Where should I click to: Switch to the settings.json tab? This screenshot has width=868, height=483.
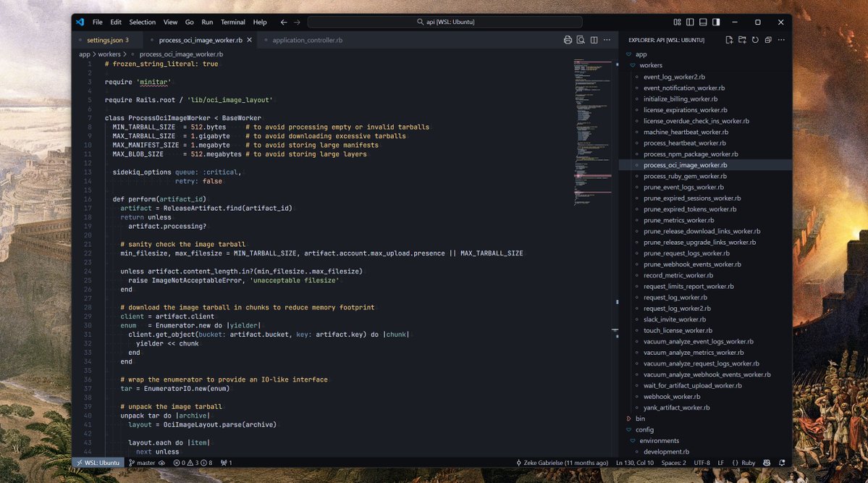click(107, 40)
